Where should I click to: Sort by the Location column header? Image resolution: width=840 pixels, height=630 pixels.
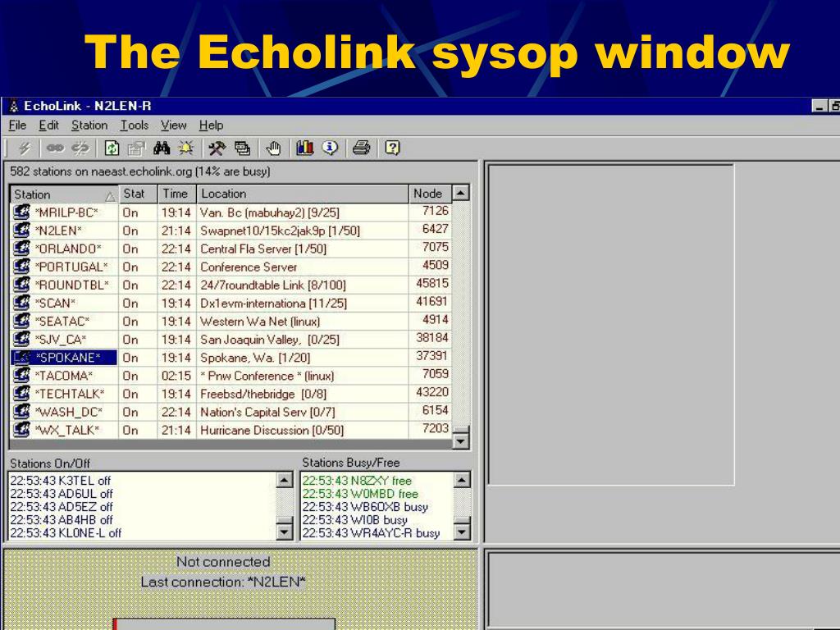[x=303, y=194]
